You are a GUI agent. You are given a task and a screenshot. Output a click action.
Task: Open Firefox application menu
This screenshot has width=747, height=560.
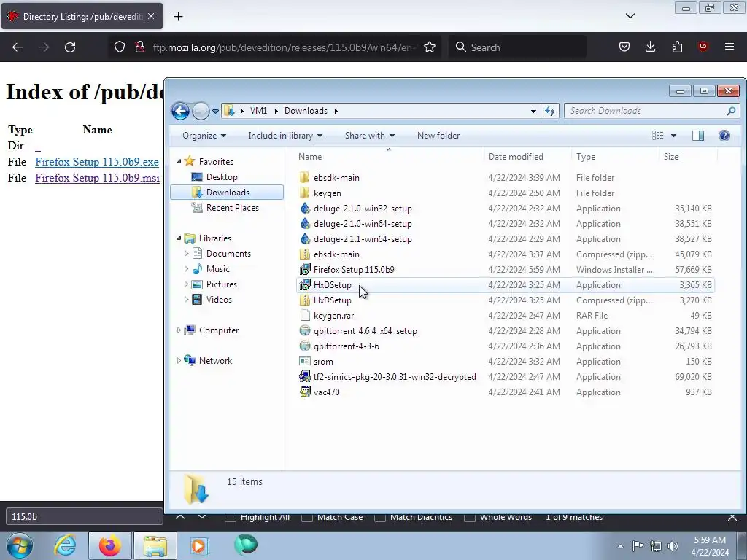[729, 47]
